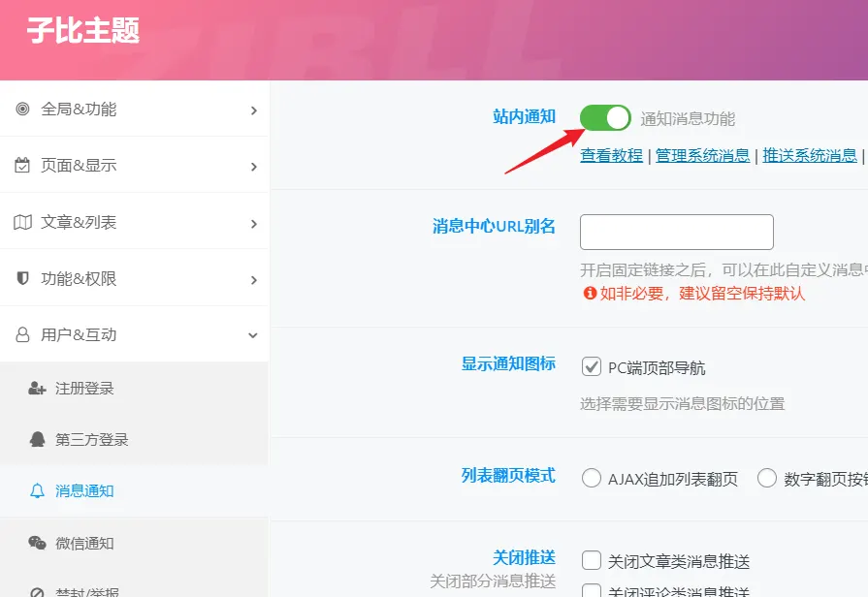Screen dimensions: 868x597
Task: Uncheck the PC端顶部导航 checkbox
Action: click(x=592, y=366)
